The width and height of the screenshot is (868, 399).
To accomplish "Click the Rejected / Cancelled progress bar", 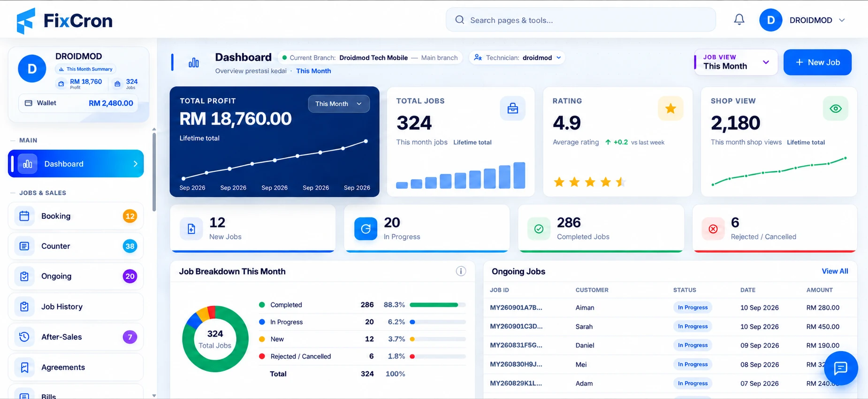I will click(x=438, y=356).
